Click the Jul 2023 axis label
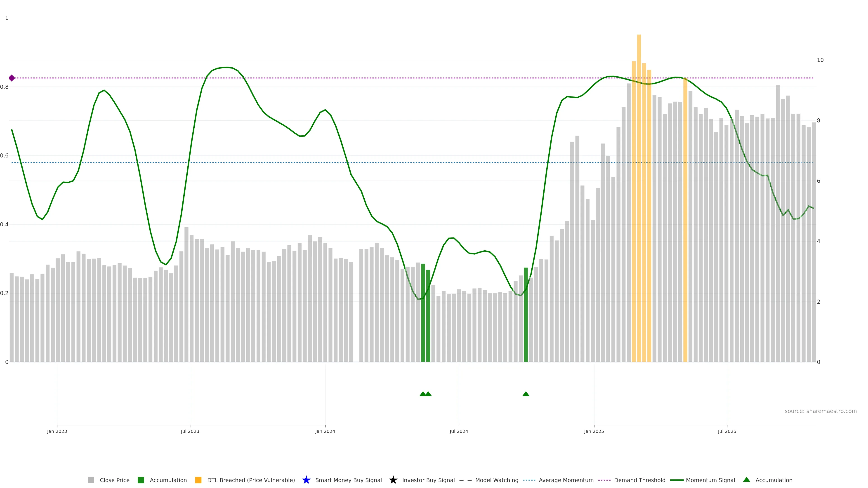This screenshot has width=868, height=488. pyautogui.click(x=190, y=431)
